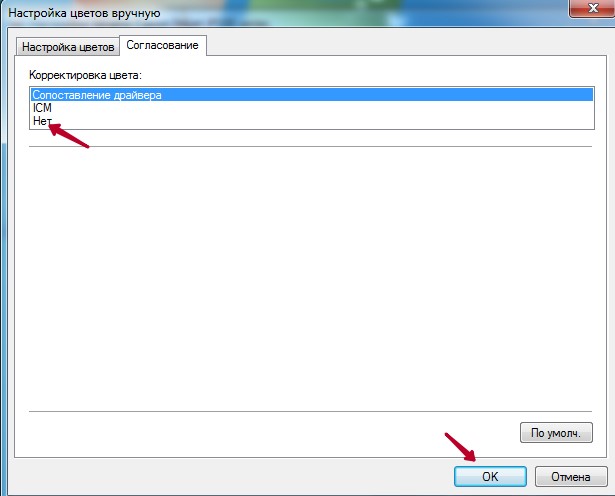615x496 pixels.
Task: Choose ICM color correction option
Action: point(312,108)
